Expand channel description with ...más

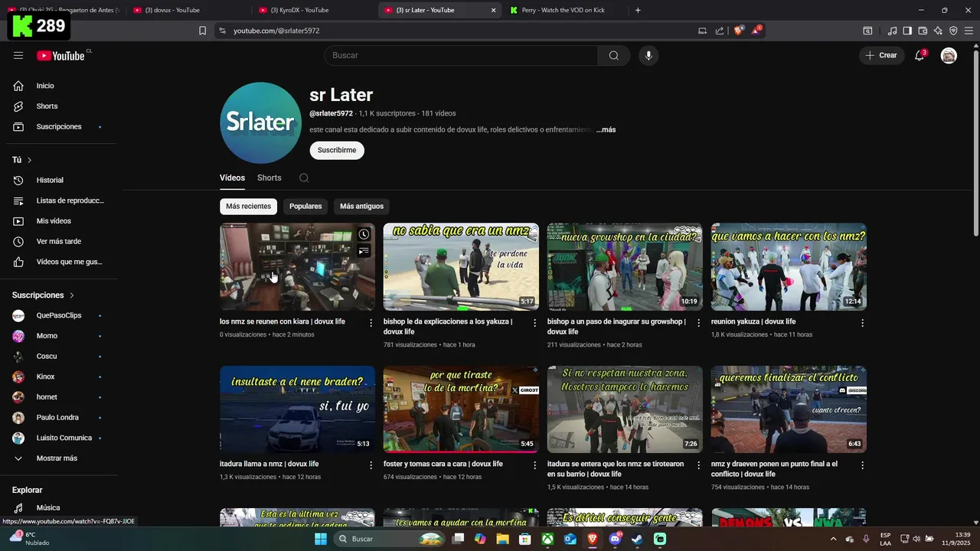click(x=606, y=129)
